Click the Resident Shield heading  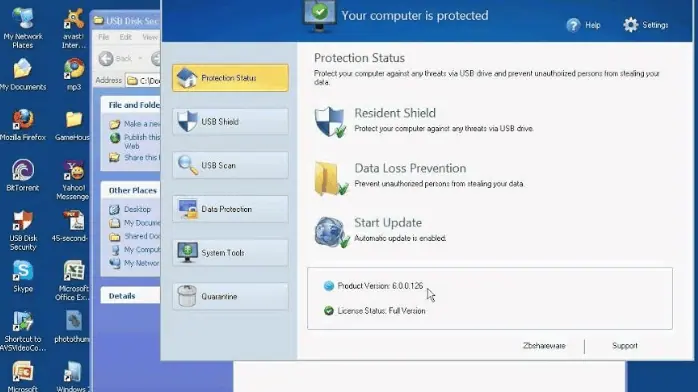tap(395, 113)
